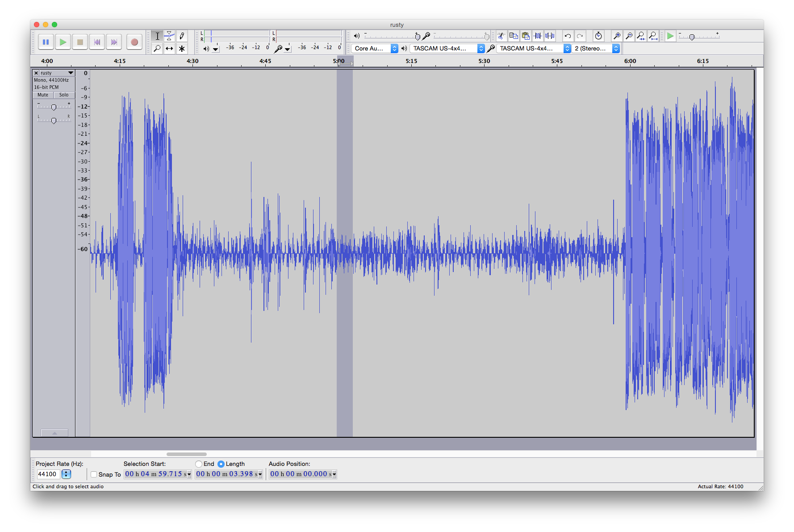Viewport: 794px width, 532px height.
Task: Open playback meter dropdown arrow
Action: (216, 49)
